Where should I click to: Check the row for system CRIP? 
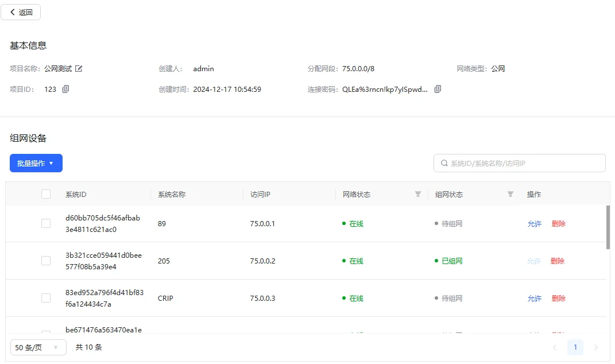pos(46,298)
